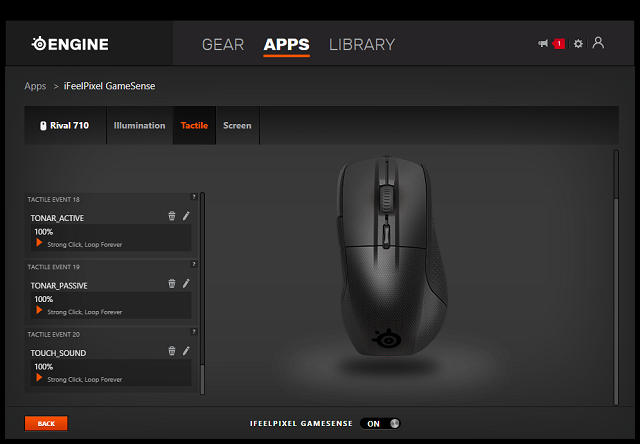Play the TONAR_ACTIVE Strong Click preview

39,243
